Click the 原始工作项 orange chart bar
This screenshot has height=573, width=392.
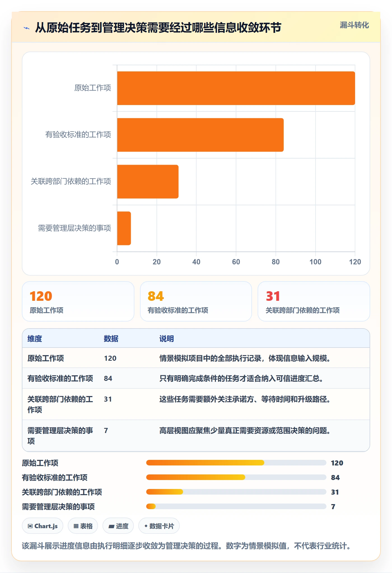(x=236, y=88)
